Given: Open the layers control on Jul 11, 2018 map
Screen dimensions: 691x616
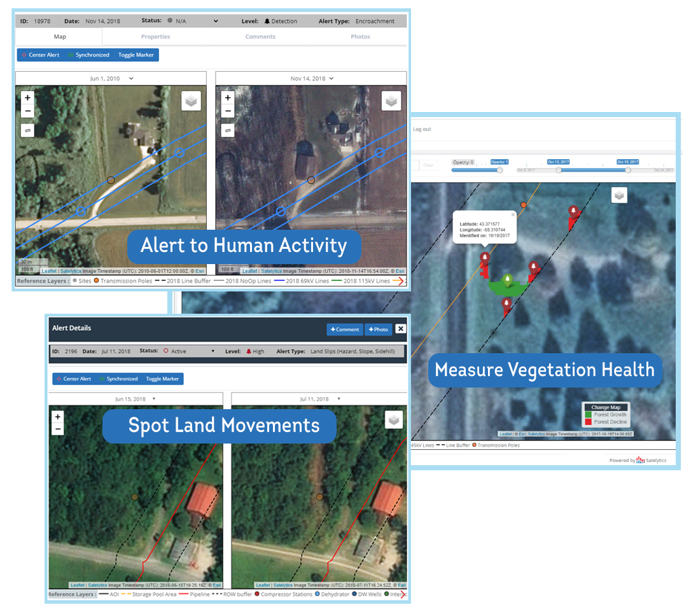Looking at the screenshot, I should (394, 420).
